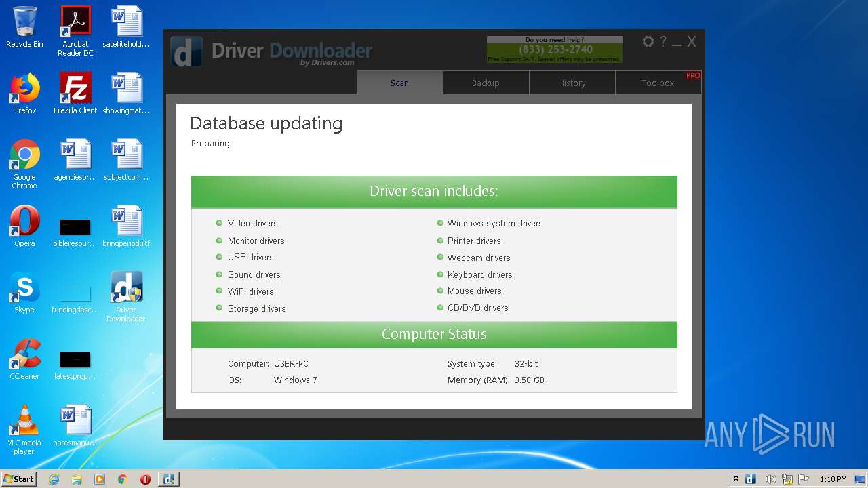Image resolution: width=868 pixels, height=488 pixels.
Task: Click the Driver scan includes header
Action: [434, 191]
